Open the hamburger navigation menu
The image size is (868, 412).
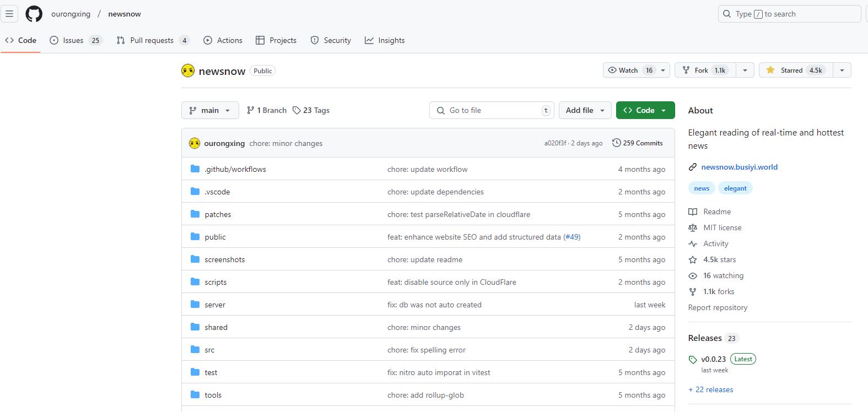(9, 14)
